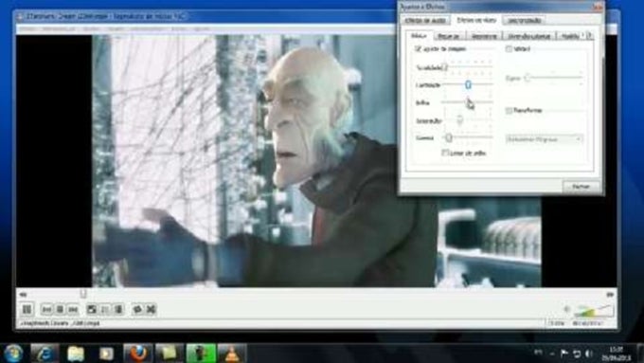Click the elapsed time in VLC status bar
The width and height of the screenshot is (644, 363).
coord(587,323)
